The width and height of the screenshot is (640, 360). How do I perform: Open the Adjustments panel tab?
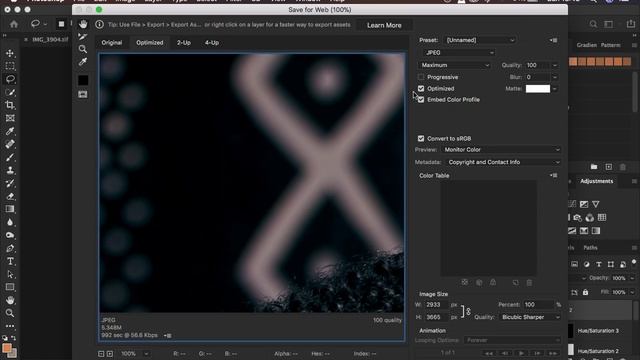click(x=596, y=181)
